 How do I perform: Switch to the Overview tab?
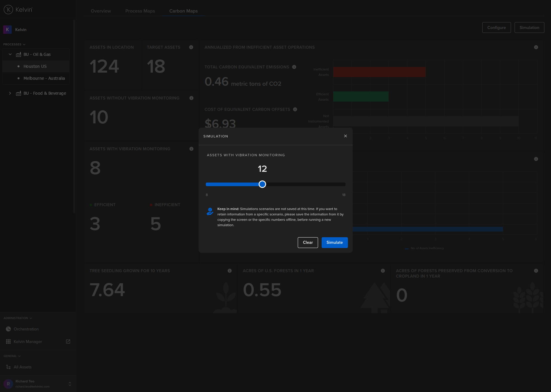pos(101,11)
